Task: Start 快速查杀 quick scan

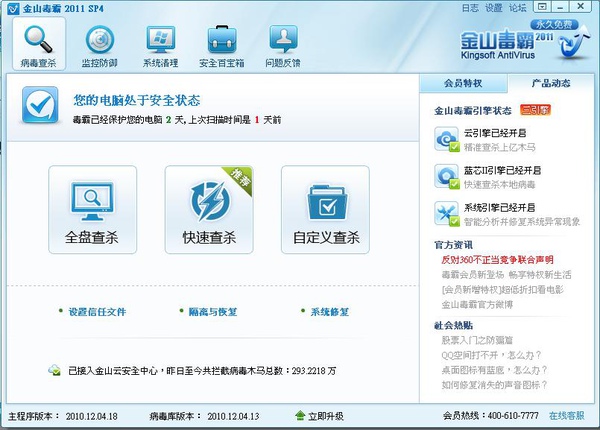Action: 209,210
